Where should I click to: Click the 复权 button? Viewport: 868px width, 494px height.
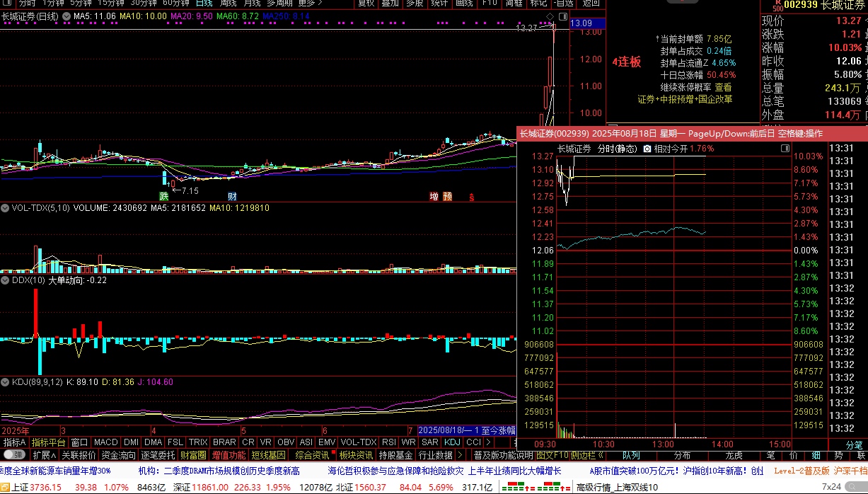(x=366, y=4)
